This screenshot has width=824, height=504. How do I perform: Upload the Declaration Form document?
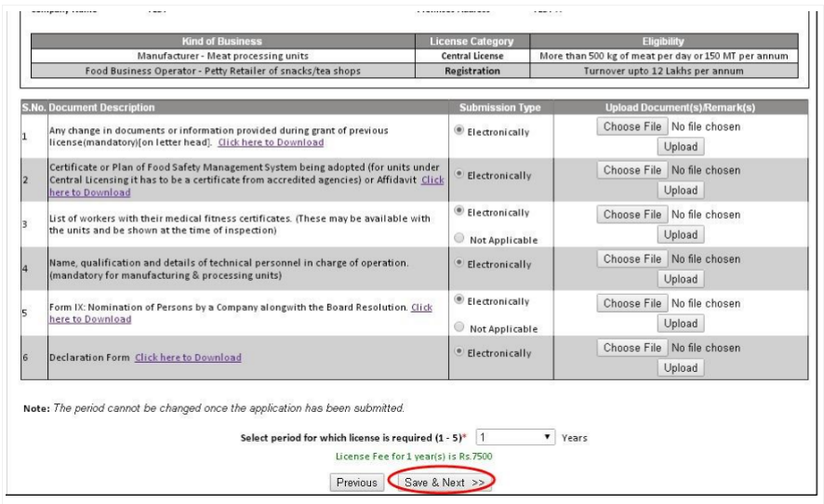click(680, 368)
